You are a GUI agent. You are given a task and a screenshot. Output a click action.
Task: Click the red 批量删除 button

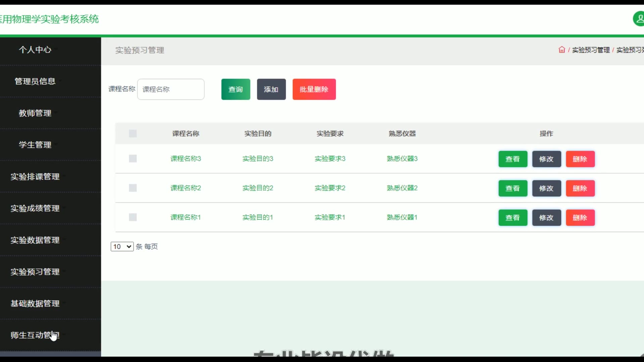pos(314,89)
